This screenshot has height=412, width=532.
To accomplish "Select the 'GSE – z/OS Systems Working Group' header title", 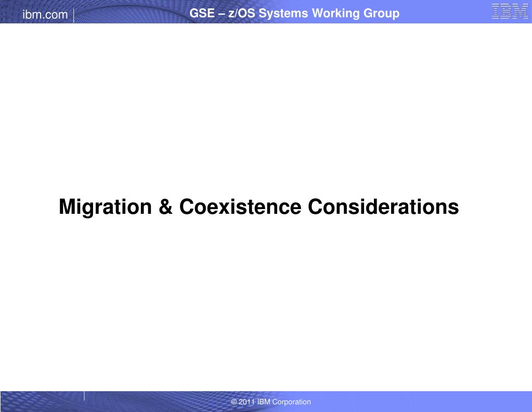I will click(x=294, y=13).
